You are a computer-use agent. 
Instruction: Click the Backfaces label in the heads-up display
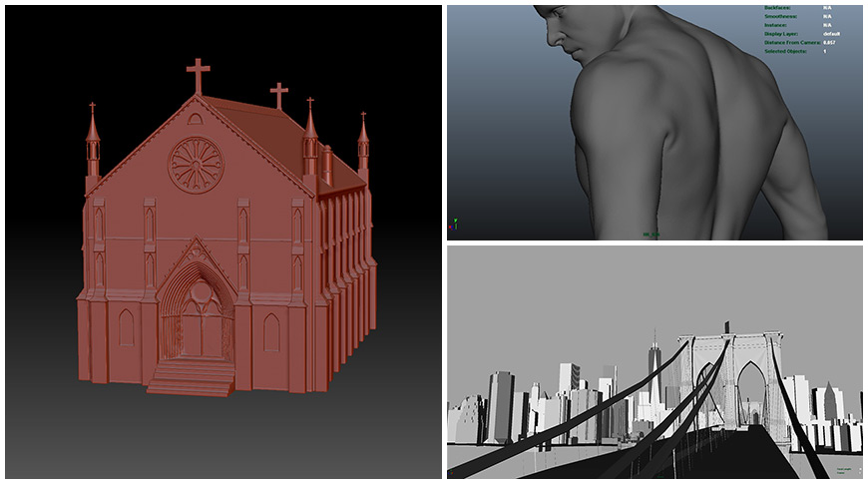click(776, 8)
